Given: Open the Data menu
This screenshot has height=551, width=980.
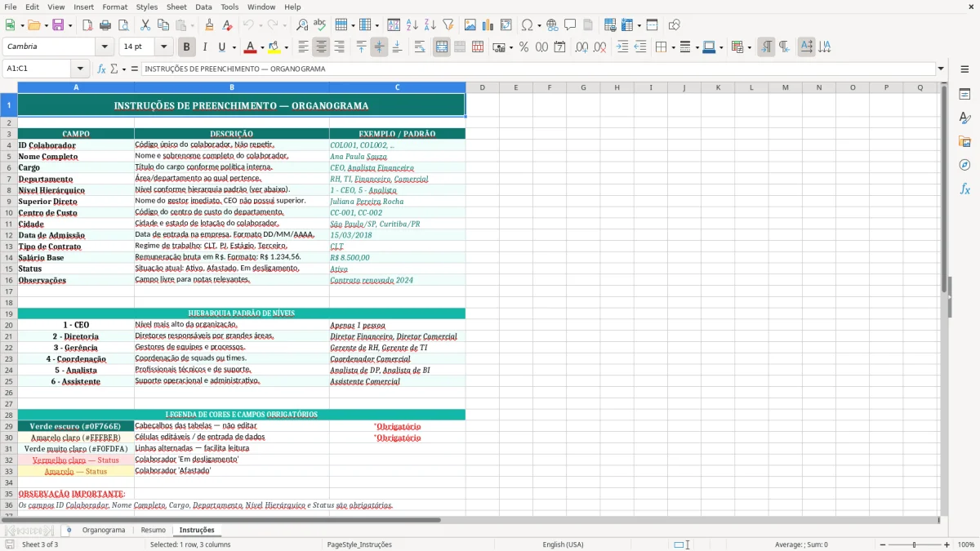Looking at the screenshot, I should point(203,7).
